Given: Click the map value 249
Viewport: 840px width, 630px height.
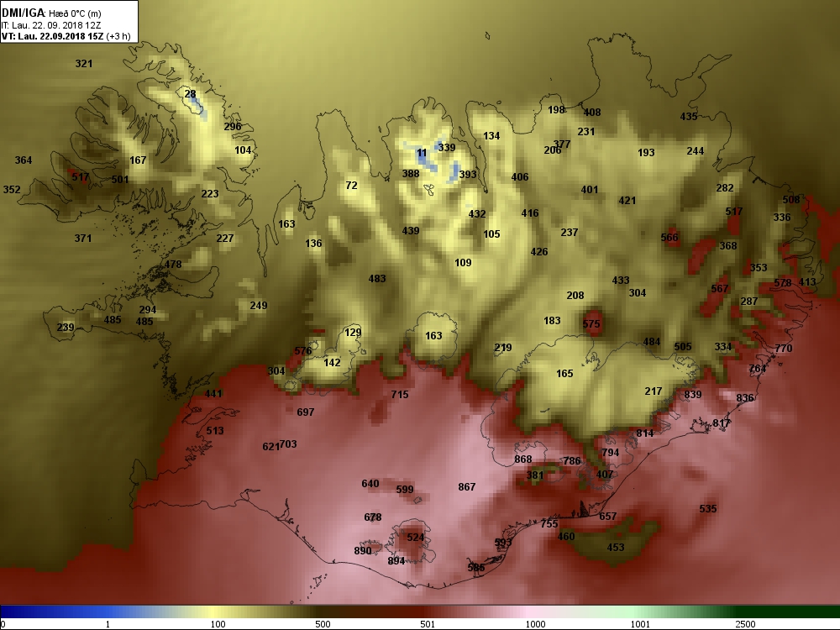Looking at the screenshot, I should click(x=258, y=306).
